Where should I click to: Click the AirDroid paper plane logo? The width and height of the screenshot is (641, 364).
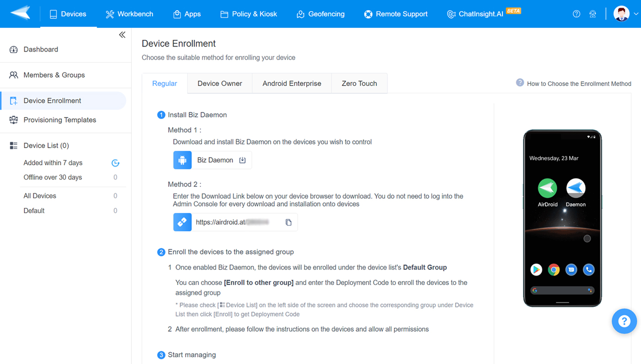click(20, 13)
